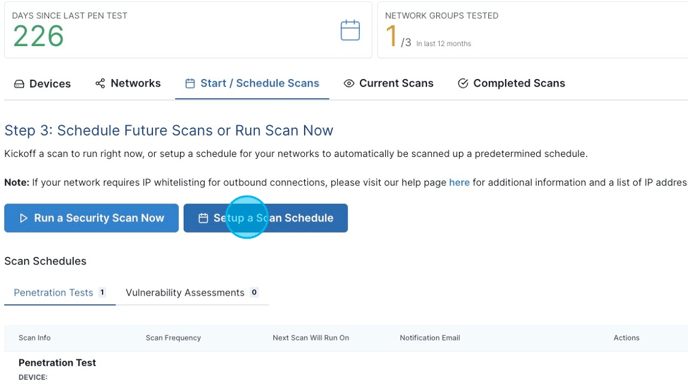Click Setup a Scan Schedule button
The height and width of the screenshot is (384, 688).
coord(265,218)
